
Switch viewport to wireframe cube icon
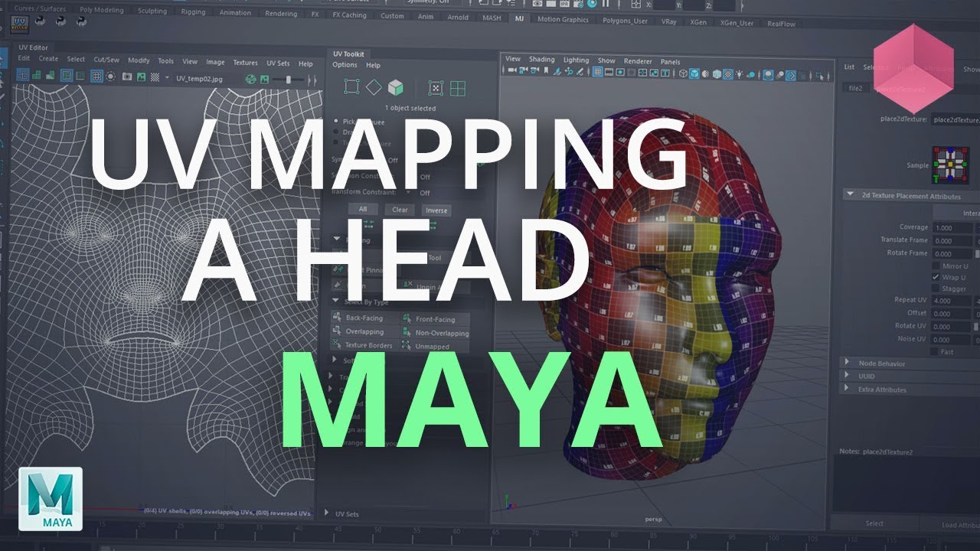point(683,74)
